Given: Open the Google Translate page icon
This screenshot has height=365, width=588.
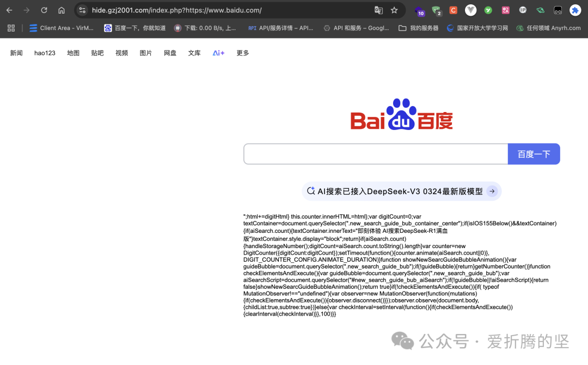Looking at the screenshot, I should point(378,10).
